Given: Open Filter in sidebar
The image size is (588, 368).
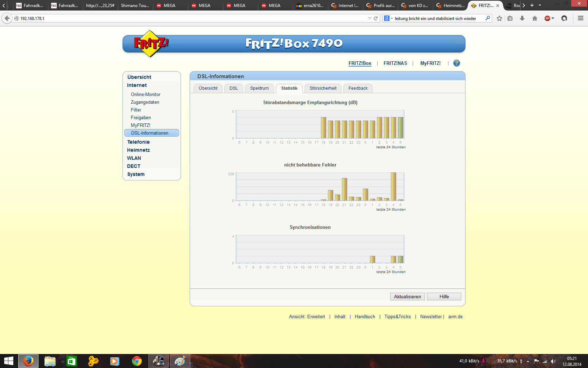Looking at the screenshot, I should tap(136, 110).
